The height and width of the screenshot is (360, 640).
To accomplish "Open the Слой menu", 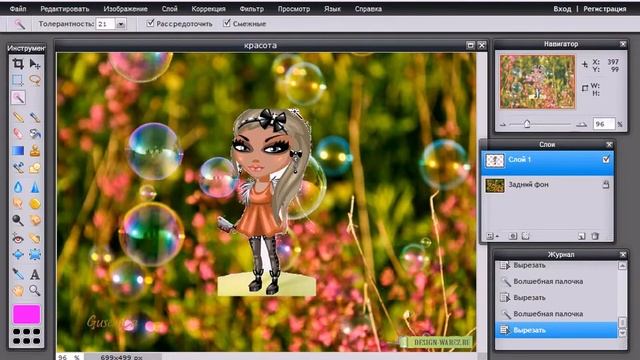I will point(169,9).
